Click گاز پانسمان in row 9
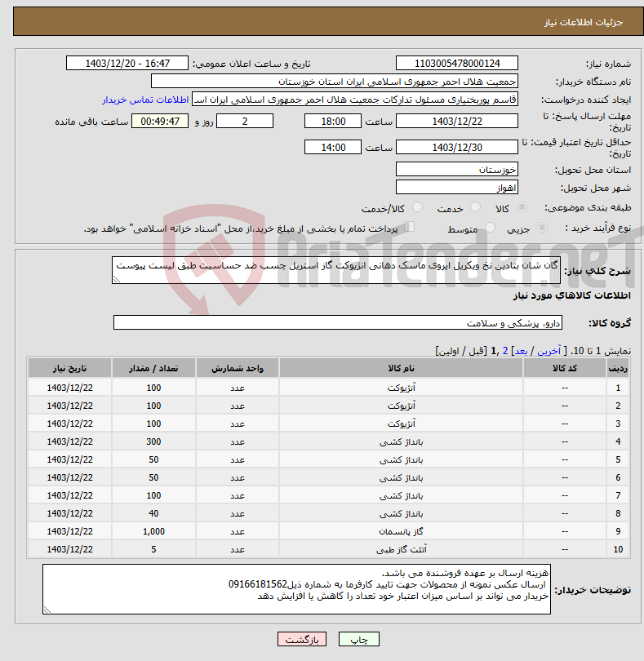Image resolution: width=644 pixels, height=661 pixels. tap(401, 531)
